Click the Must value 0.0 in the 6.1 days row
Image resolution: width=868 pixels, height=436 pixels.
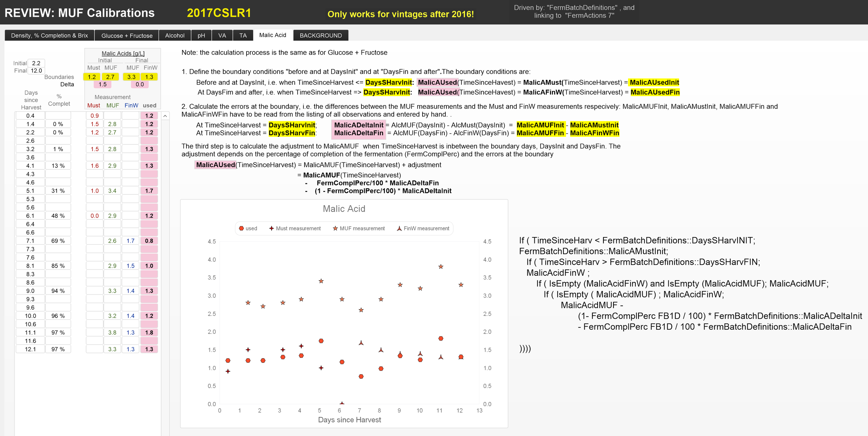(x=94, y=216)
